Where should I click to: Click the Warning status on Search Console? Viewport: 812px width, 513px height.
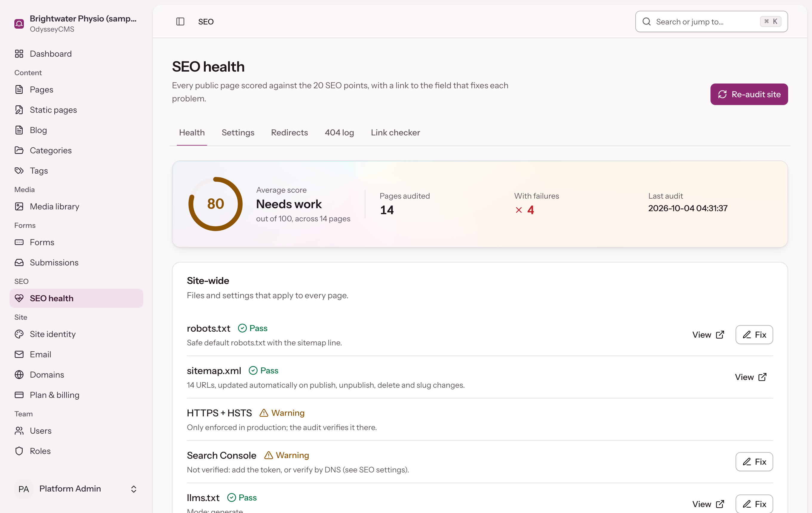[x=286, y=455]
